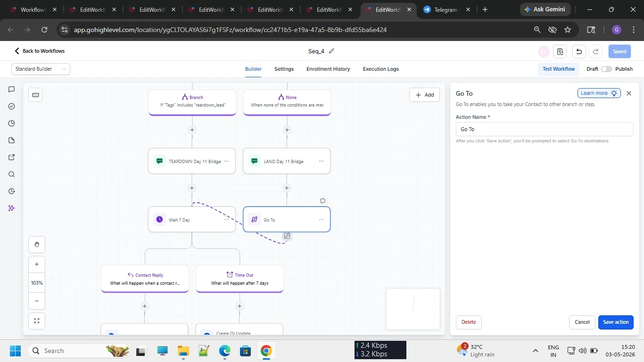The height and width of the screenshot is (362, 644).
Task: Open LAND Day 11 Bridge options menu
Action: click(321, 161)
